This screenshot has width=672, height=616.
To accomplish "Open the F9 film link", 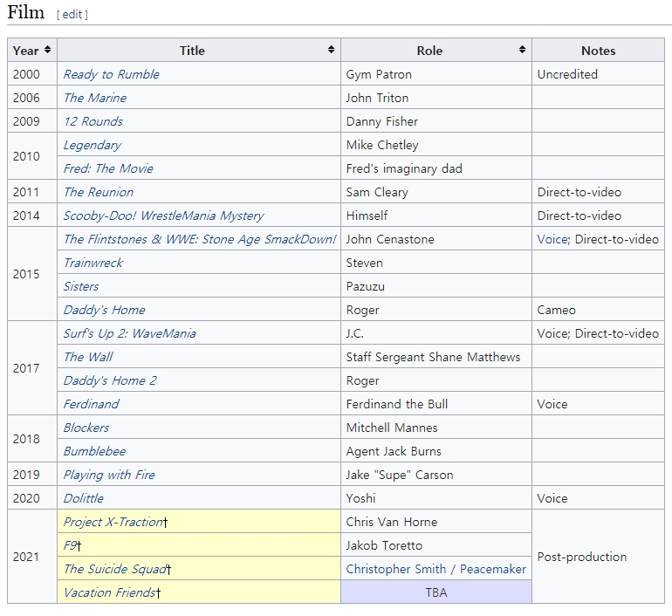I will [x=70, y=545].
